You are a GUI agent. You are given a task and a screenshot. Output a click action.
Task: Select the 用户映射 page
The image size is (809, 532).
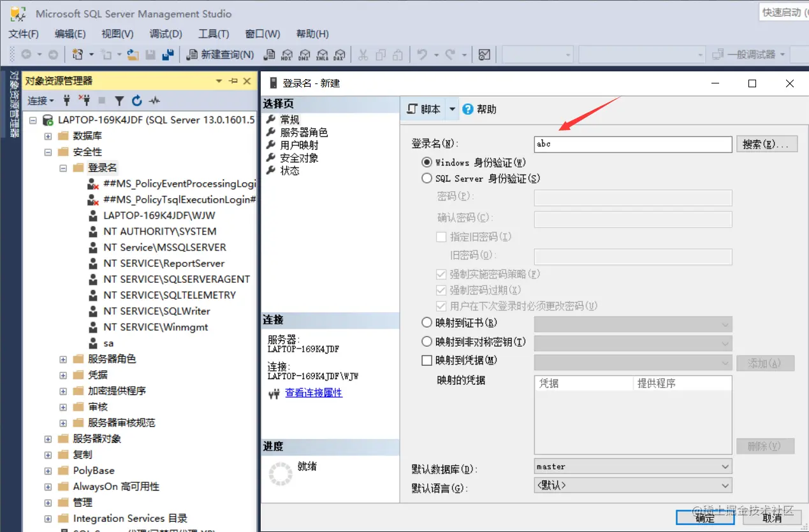tap(299, 145)
